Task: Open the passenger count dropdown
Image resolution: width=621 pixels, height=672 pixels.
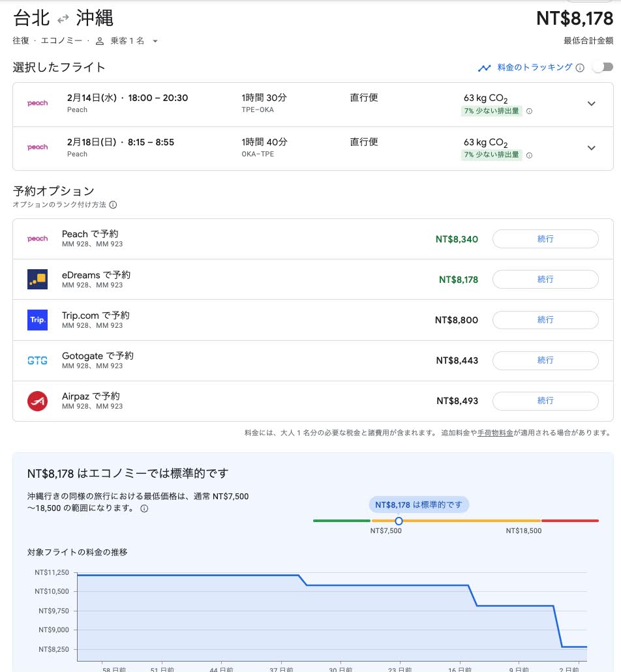Action: click(155, 41)
